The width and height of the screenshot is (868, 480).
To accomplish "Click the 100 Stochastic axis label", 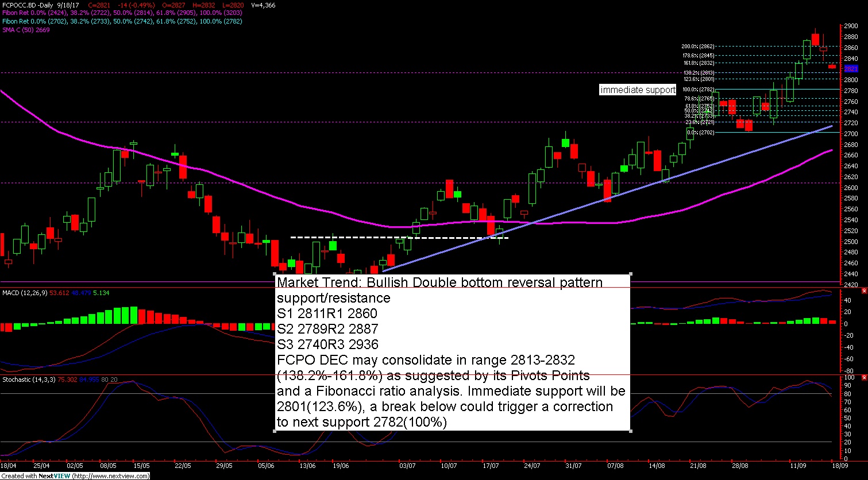I will (850, 377).
